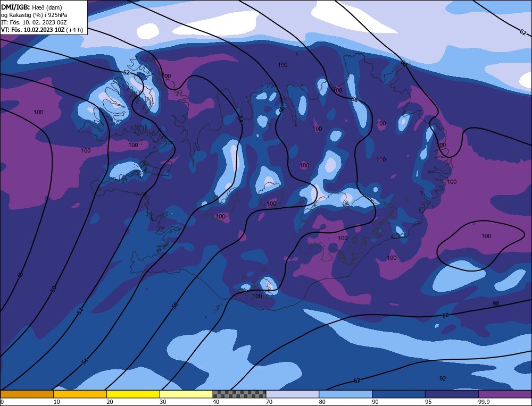Click the valid time 'VT: Fös. 10.02.2023 10Z (+4 h)'

[41, 30]
